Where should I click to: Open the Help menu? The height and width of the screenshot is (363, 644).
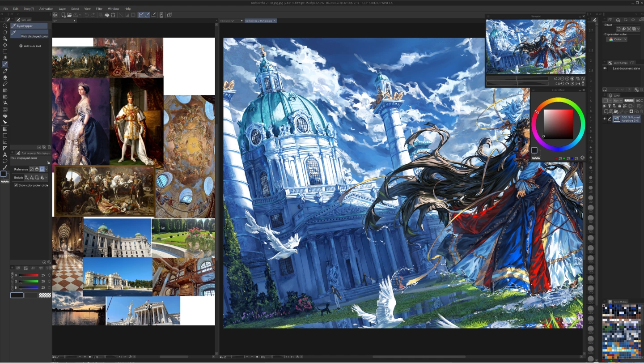tap(127, 9)
